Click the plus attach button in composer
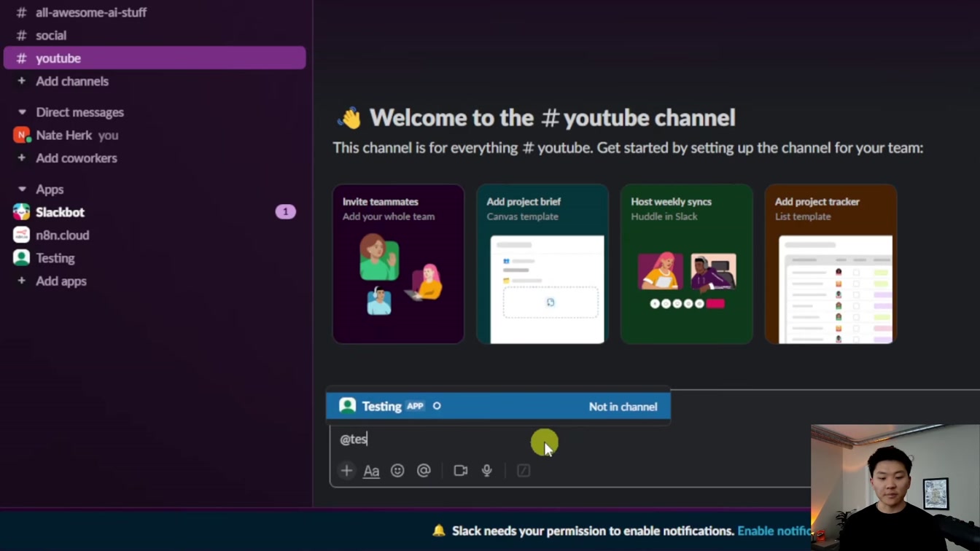The height and width of the screenshot is (551, 980). click(x=347, y=471)
